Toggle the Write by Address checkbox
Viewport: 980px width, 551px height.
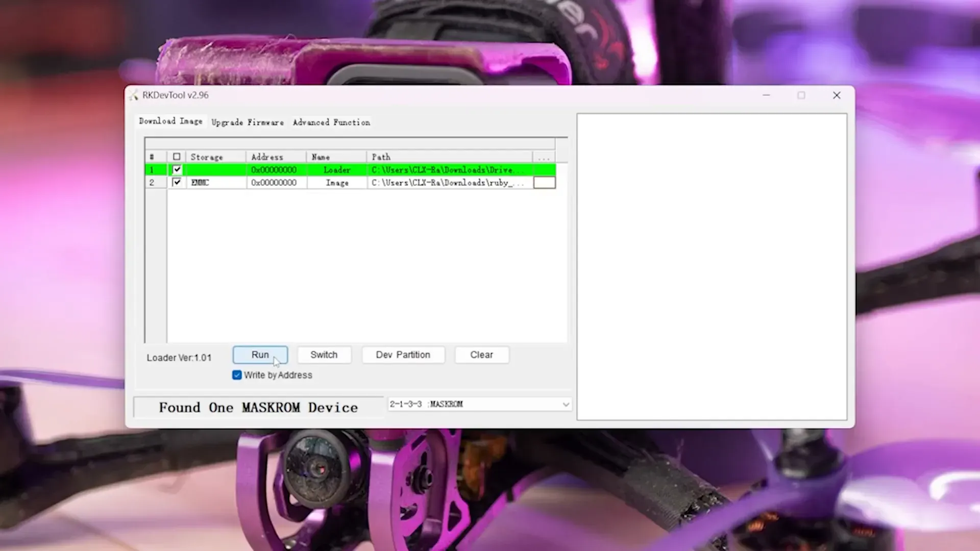click(237, 375)
